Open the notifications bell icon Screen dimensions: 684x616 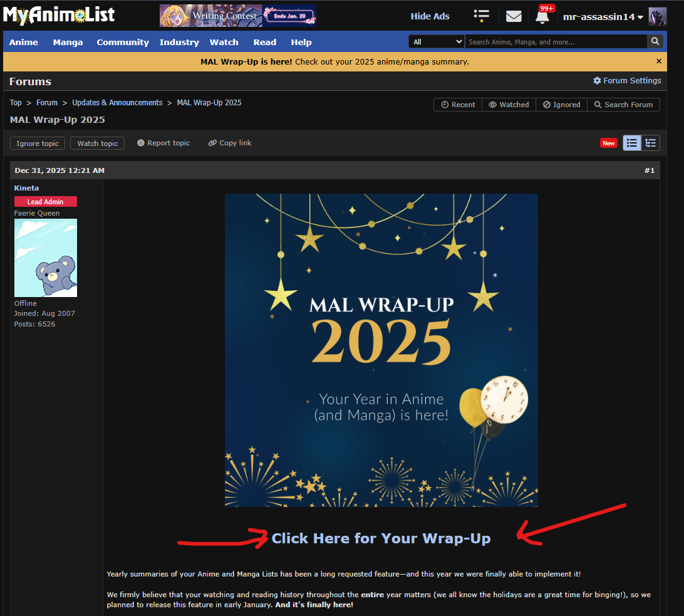click(x=542, y=16)
